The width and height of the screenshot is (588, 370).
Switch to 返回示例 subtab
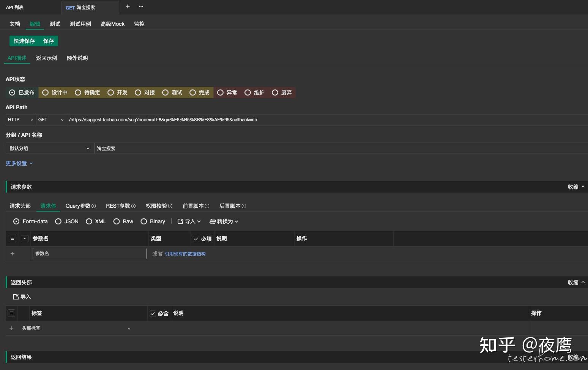[x=47, y=58]
